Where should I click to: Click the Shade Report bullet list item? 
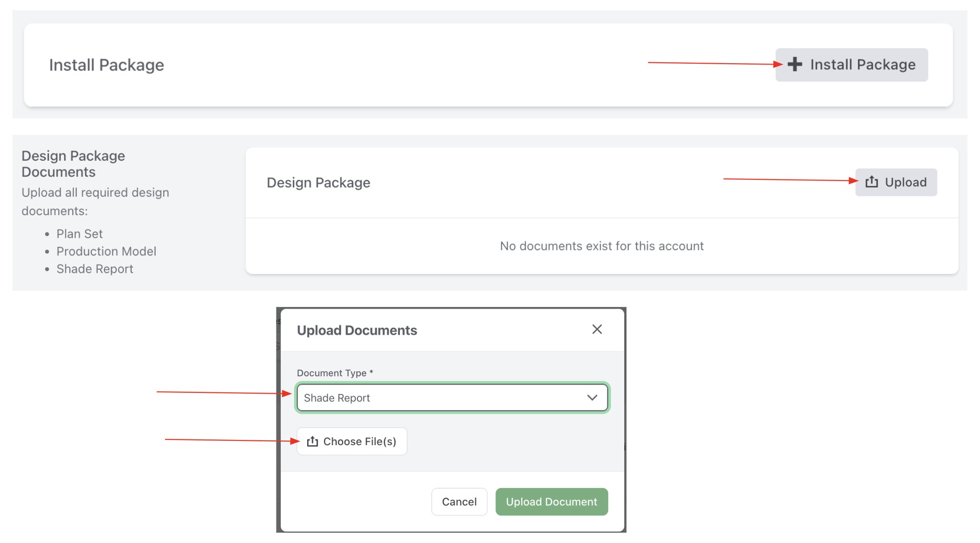pos(95,268)
